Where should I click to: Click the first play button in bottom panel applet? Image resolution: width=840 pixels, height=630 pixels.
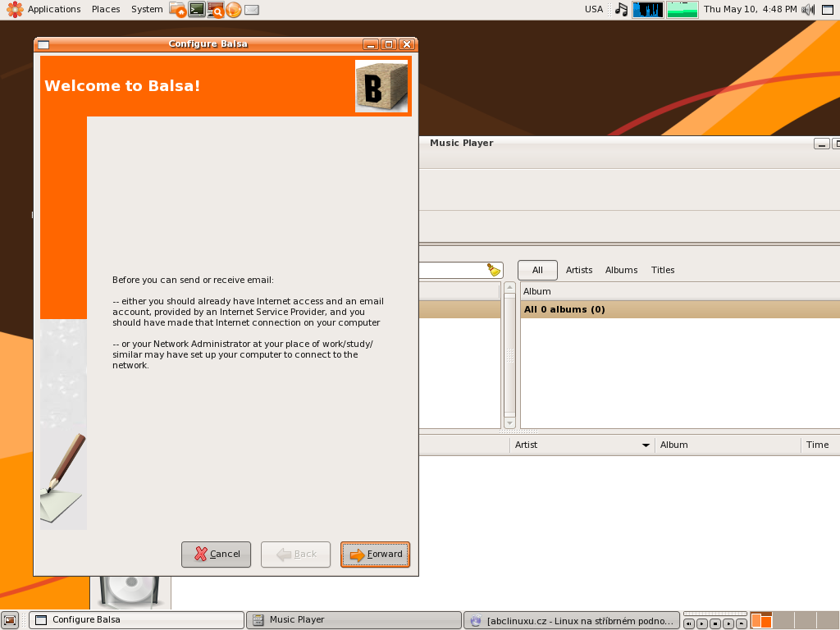point(702,623)
